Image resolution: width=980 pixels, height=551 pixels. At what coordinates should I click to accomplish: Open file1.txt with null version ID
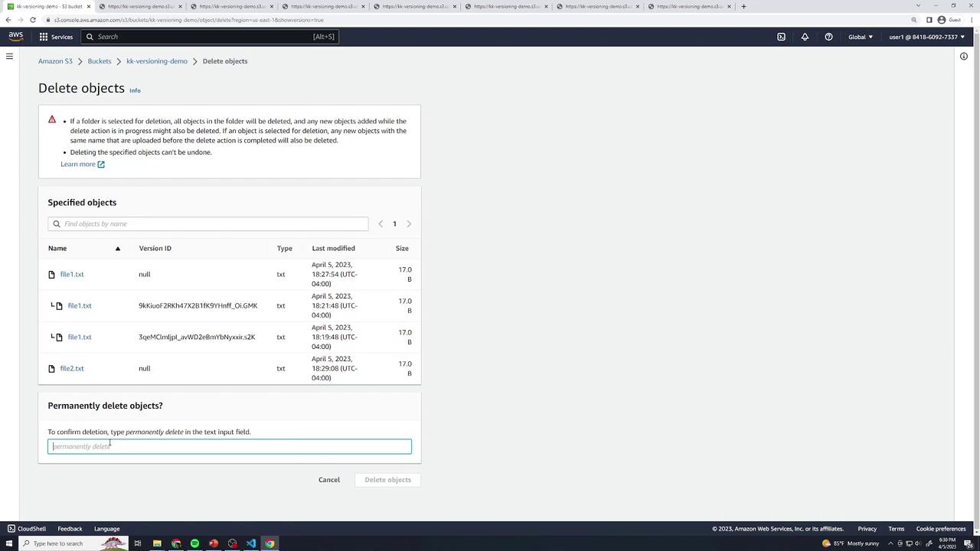pyautogui.click(x=72, y=274)
